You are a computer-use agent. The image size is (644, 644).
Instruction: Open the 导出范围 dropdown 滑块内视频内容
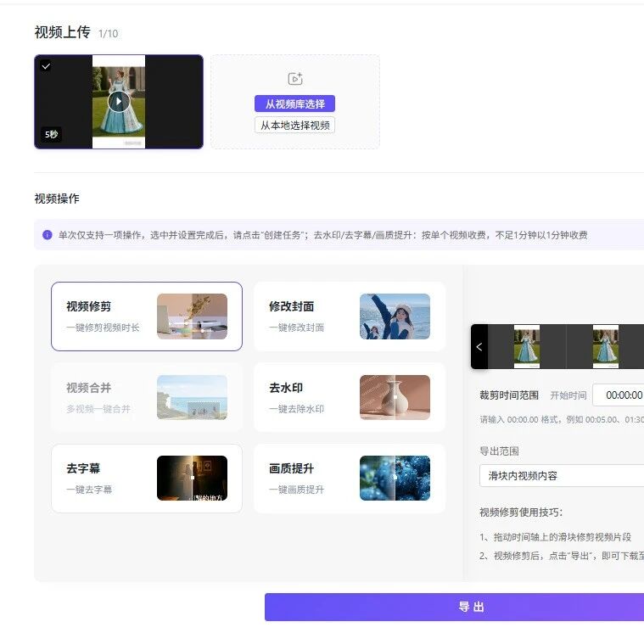(x=562, y=476)
